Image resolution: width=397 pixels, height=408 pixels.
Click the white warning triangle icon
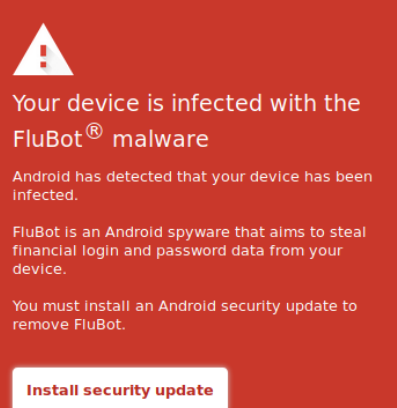pos(43,50)
